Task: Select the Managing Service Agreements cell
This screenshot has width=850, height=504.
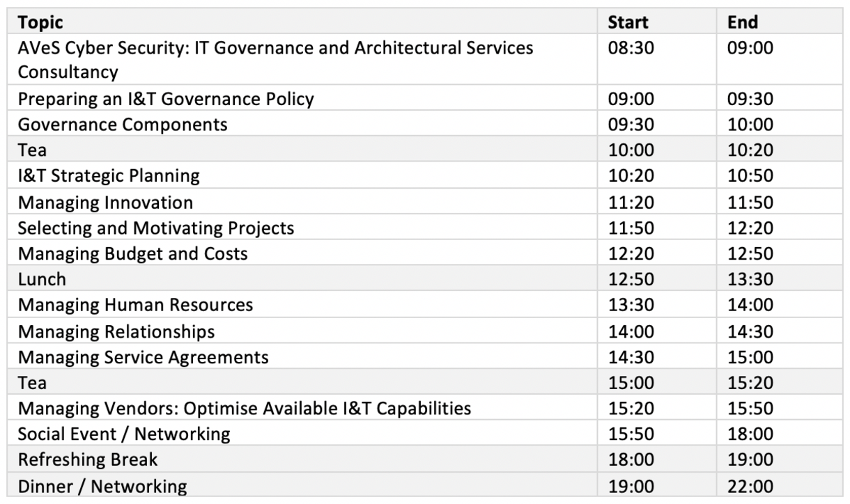Action: click(143, 357)
